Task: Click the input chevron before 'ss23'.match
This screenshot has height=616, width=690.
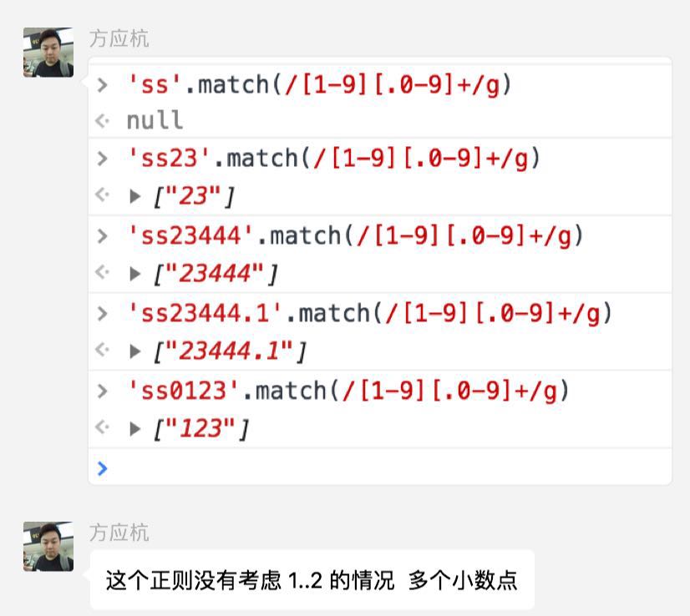Action: (103, 158)
